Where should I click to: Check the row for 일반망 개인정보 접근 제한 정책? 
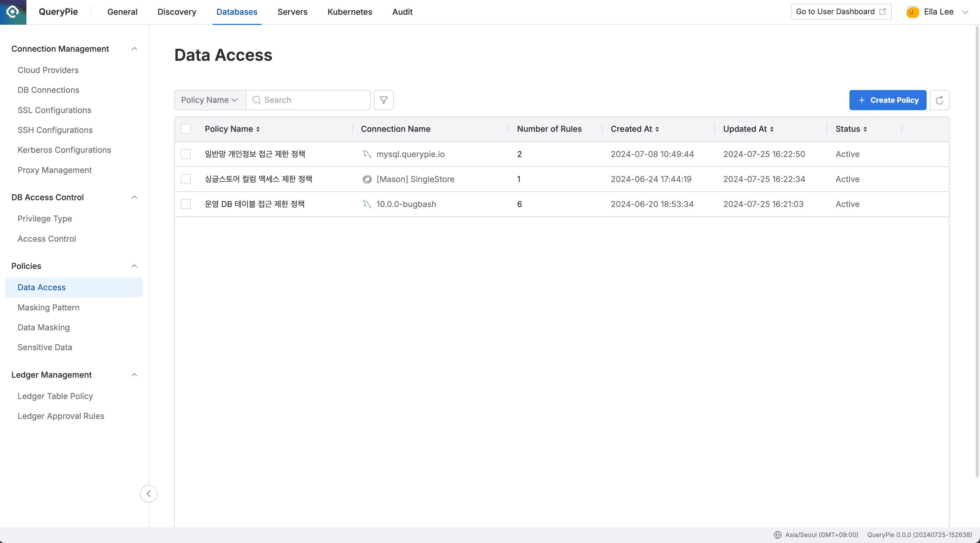[x=186, y=154]
